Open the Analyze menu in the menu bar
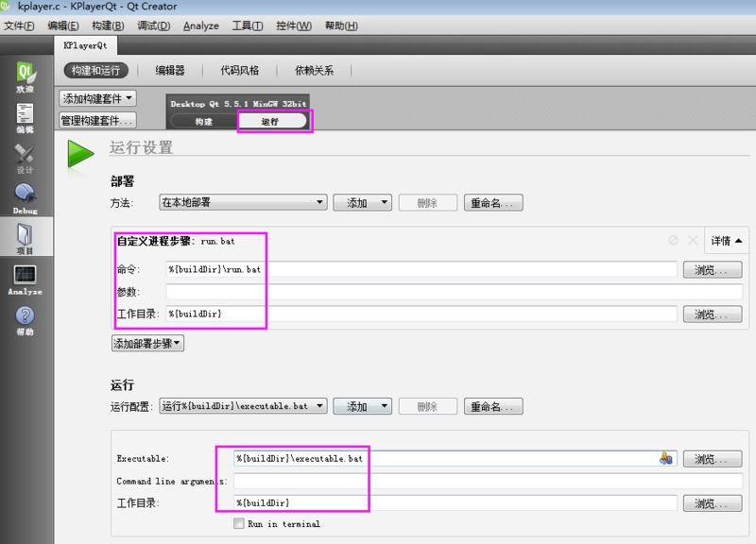Screen dimensions: 756x544 (201, 26)
